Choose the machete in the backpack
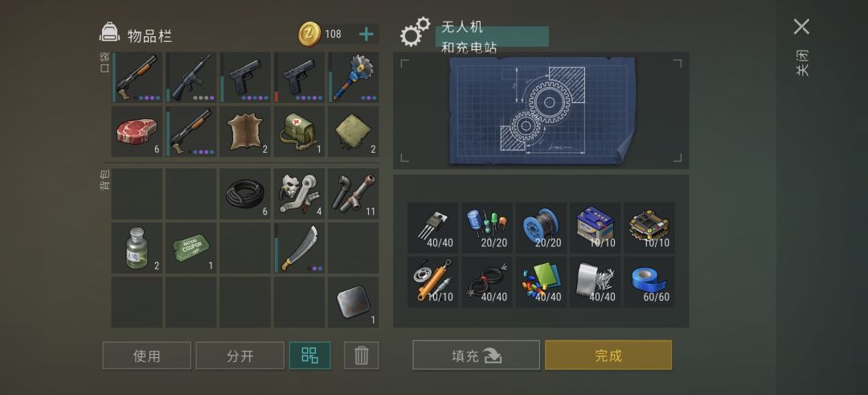This screenshot has width=868, height=395. click(x=300, y=249)
